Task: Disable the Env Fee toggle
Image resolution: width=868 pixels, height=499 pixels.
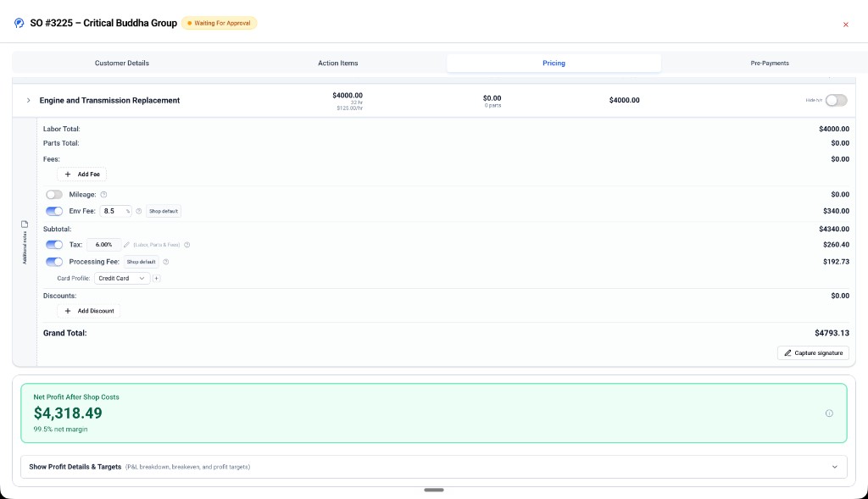Action: pos(54,211)
